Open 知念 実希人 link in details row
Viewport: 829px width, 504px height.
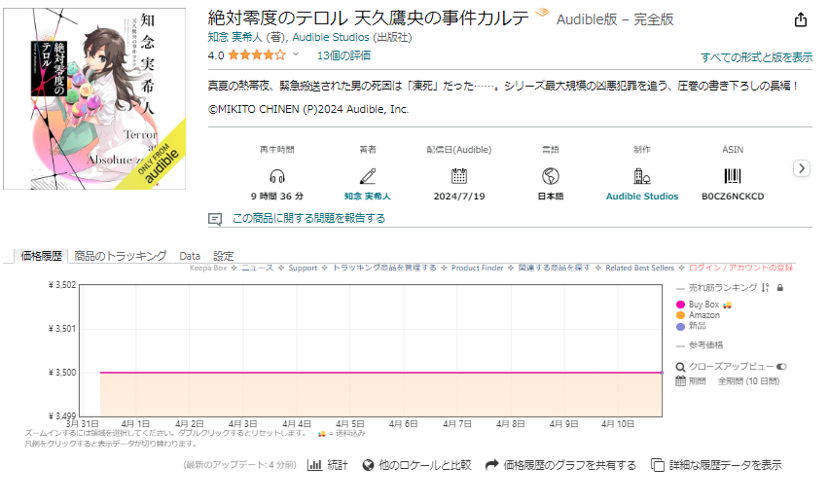(368, 197)
